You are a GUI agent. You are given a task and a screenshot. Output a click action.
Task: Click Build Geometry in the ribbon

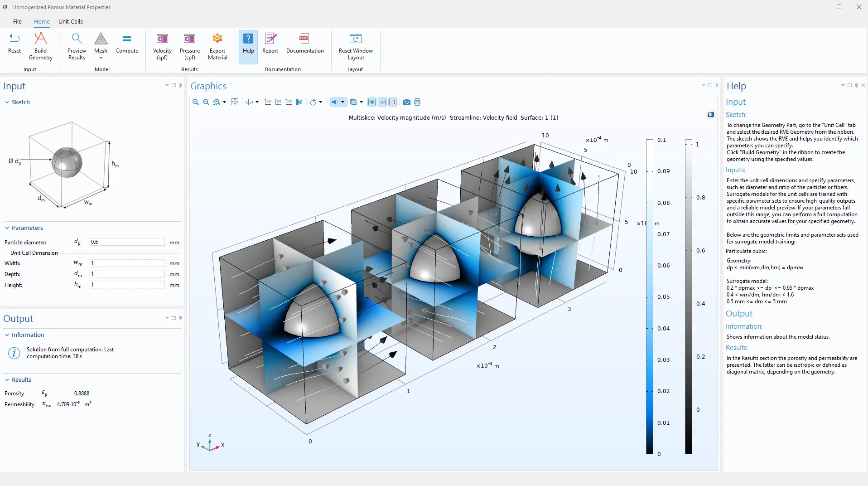pos(41,46)
